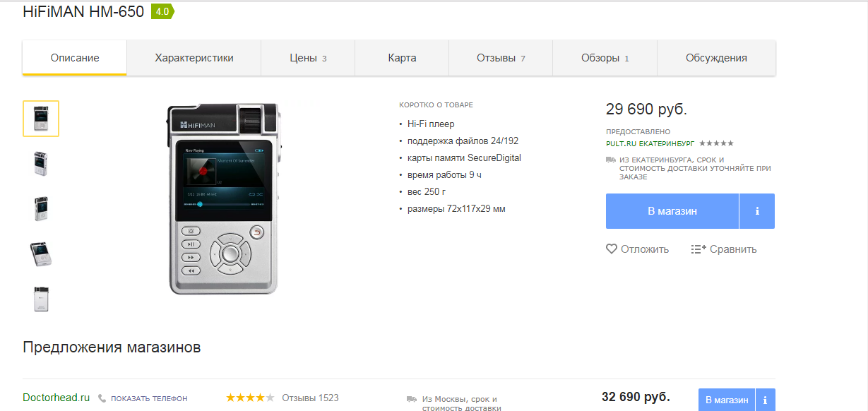
Task: Click the main HiFiMAN player image
Action: (224, 198)
